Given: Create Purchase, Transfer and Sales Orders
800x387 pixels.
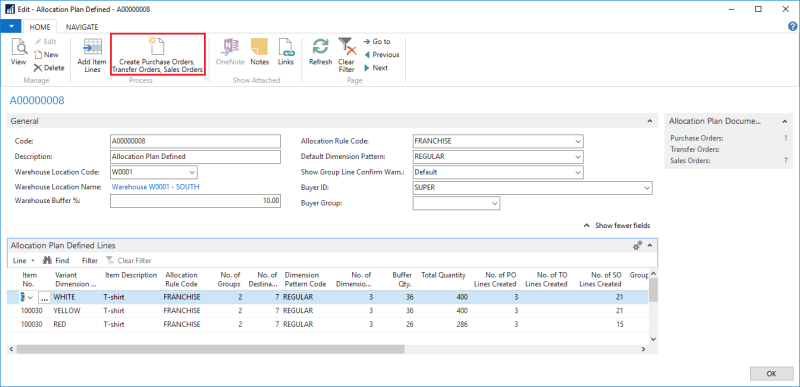Looking at the screenshot, I should [158, 56].
